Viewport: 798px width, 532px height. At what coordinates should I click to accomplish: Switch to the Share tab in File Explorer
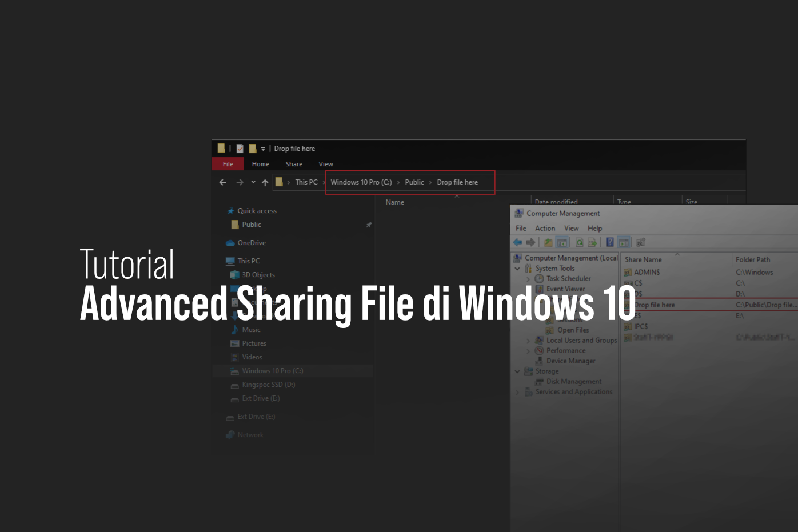(293, 163)
